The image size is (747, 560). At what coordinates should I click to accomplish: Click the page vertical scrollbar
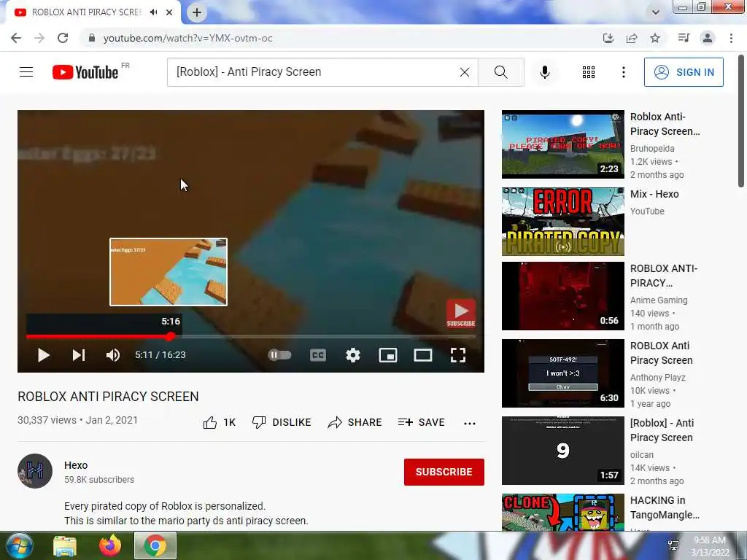(x=741, y=121)
